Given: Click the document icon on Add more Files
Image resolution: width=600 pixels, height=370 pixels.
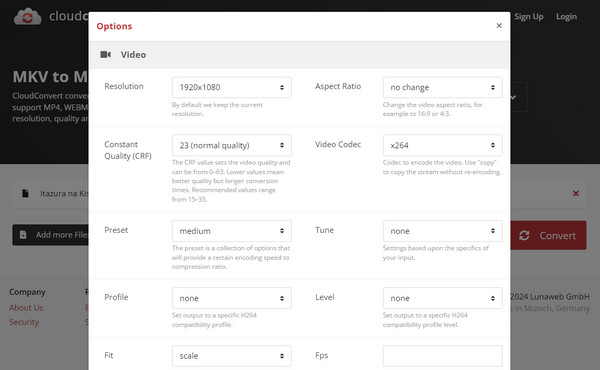Looking at the screenshot, I should point(23,235).
